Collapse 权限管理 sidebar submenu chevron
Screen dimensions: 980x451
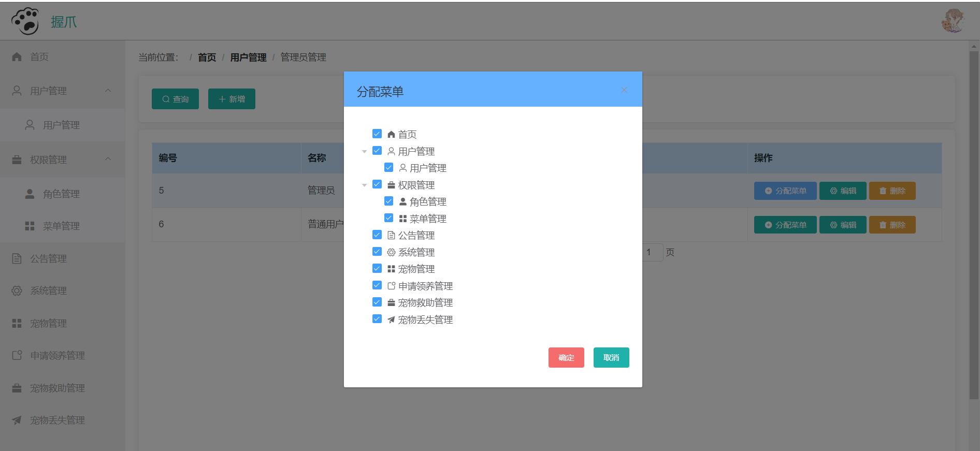pyautogui.click(x=108, y=159)
